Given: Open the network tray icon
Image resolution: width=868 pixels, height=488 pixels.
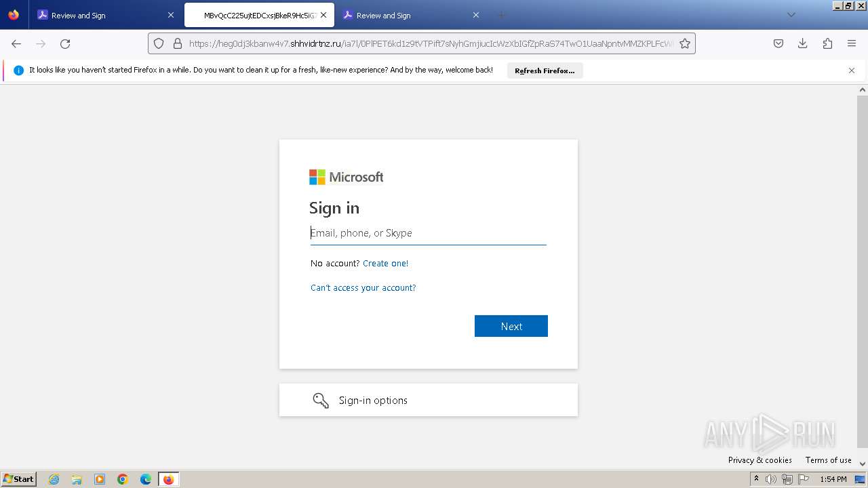Looking at the screenshot, I should (x=787, y=479).
